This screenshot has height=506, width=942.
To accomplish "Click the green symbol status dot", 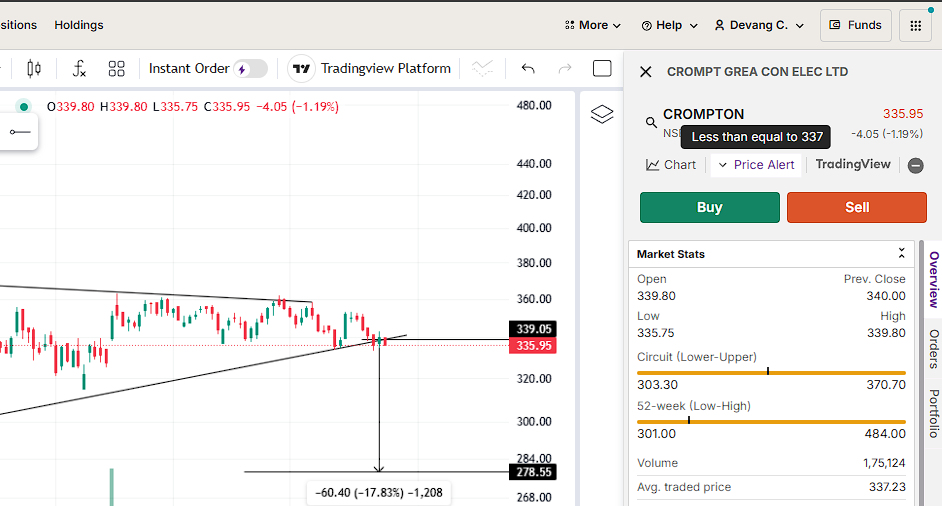I will [23, 107].
